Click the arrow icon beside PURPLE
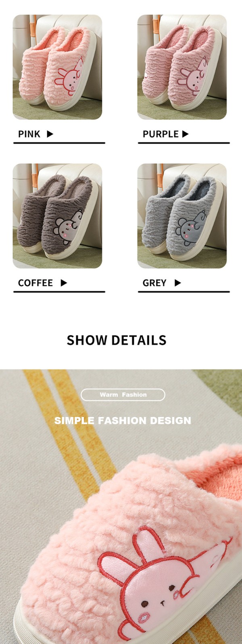 [x=186, y=134]
